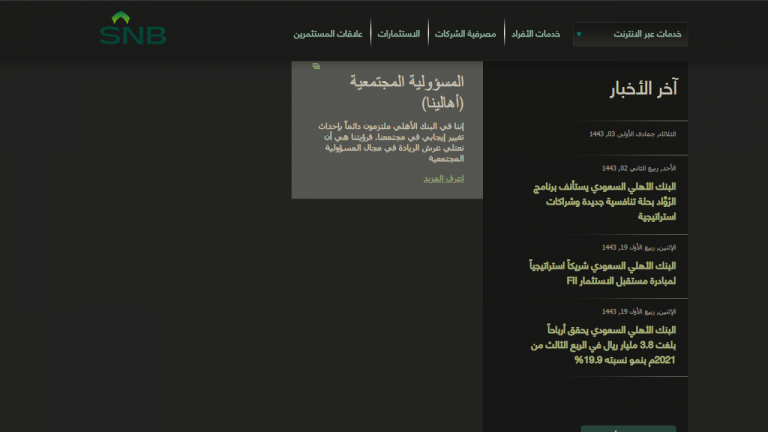Image resolution: width=768 pixels, height=432 pixels.
Task: Open the خدمات الأفراد menu
Action: coord(535,34)
